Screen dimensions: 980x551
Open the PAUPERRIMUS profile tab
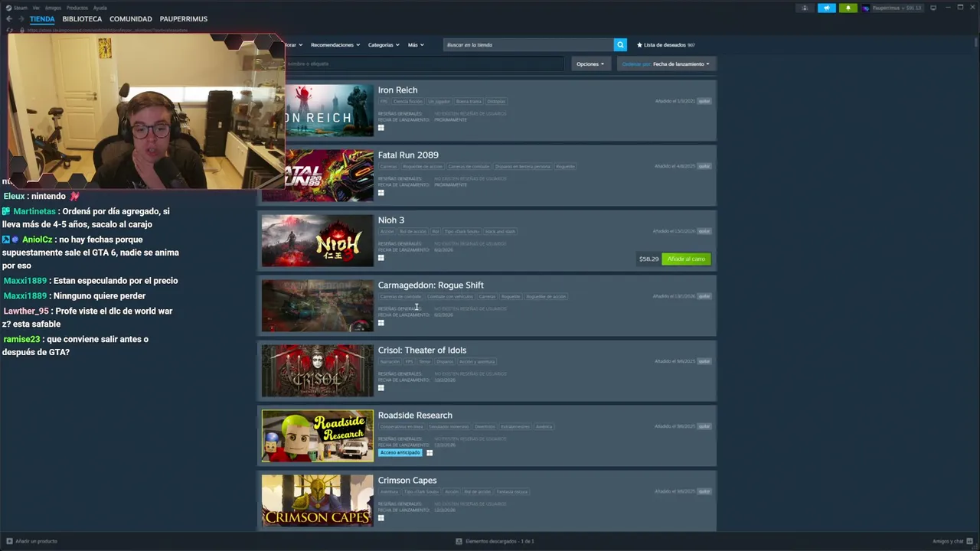[x=184, y=18]
